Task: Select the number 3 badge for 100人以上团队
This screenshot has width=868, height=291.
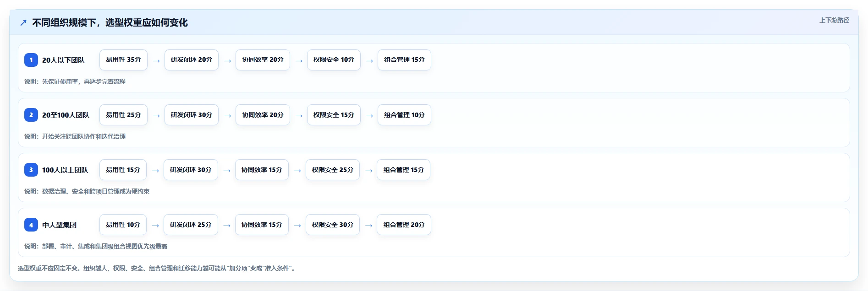Action: 31,170
